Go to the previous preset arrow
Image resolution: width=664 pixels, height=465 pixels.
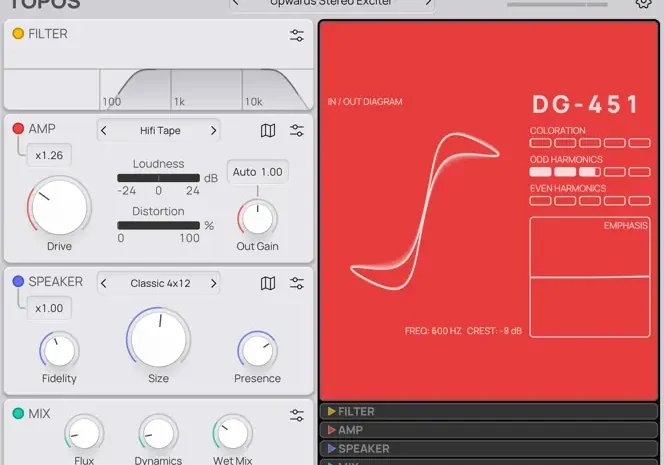(x=236, y=3)
